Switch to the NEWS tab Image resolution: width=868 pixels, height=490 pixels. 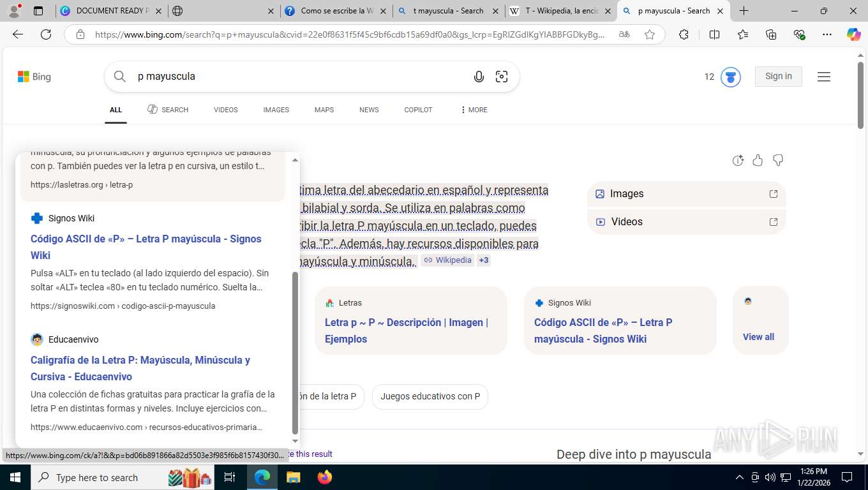point(369,110)
